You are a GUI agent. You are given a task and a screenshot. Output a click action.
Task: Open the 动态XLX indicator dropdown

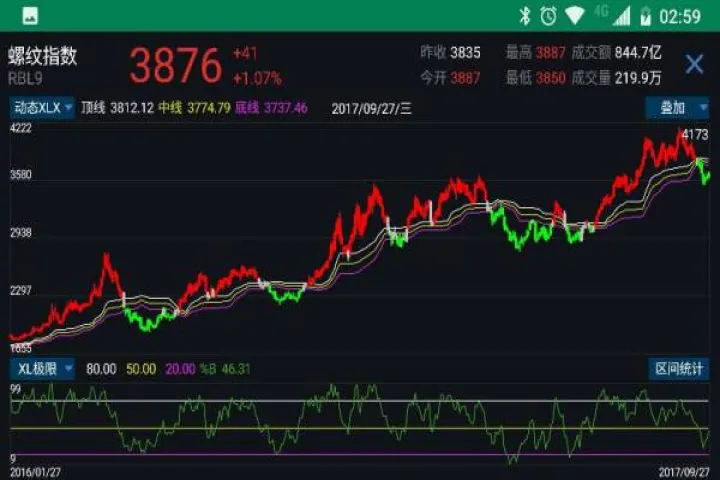tap(42, 108)
